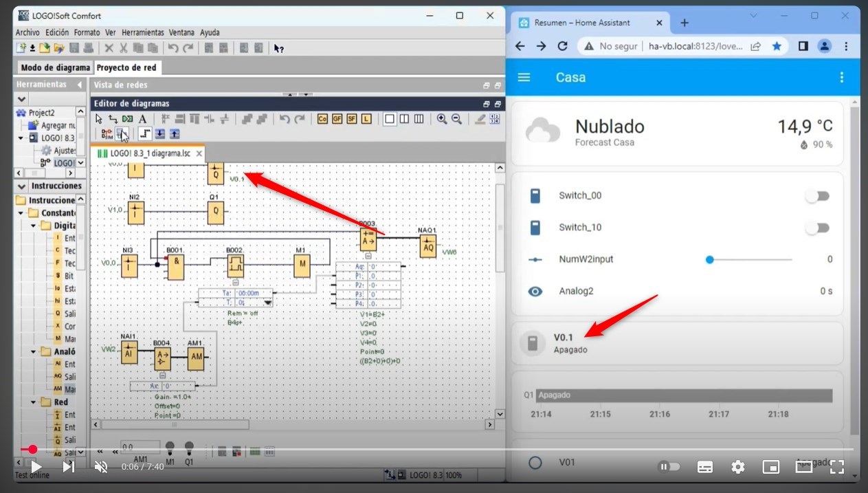Undo the last action in diagram editor toolbar
This screenshot has height=493, width=868.
[x=285, y=119]
